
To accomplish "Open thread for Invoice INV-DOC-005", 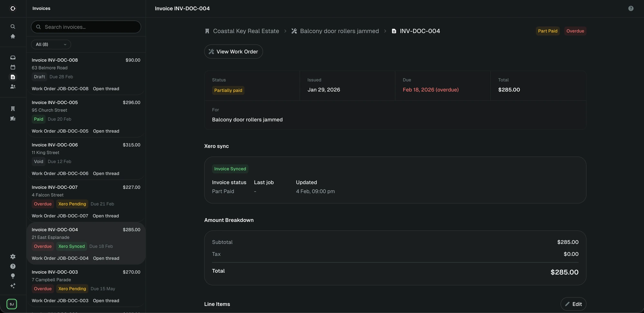I will (106, 131).
